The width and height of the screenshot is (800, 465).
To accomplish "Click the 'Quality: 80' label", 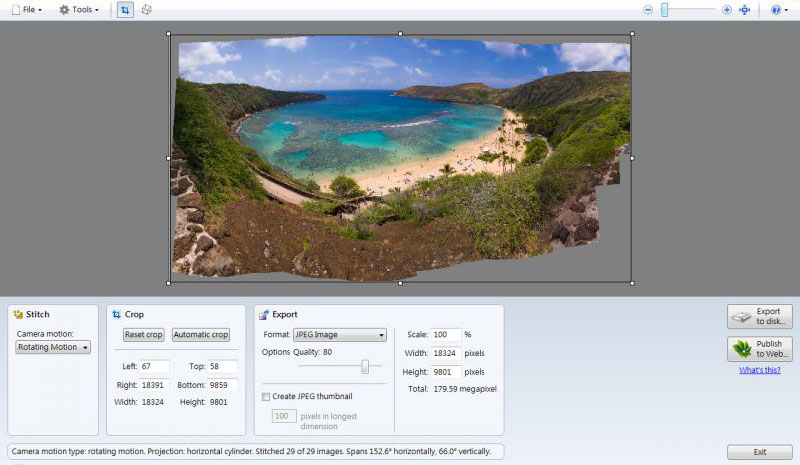I will (313, 352).
